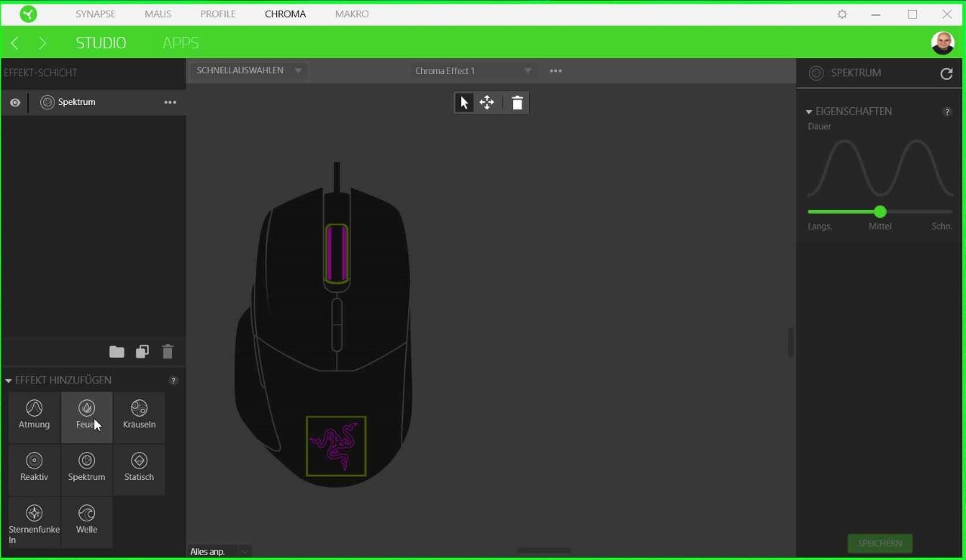Open help for EFFEKT HINZUFÜGEN
Image resolution: width=966 pixels, height=560 pixels.
174,380
